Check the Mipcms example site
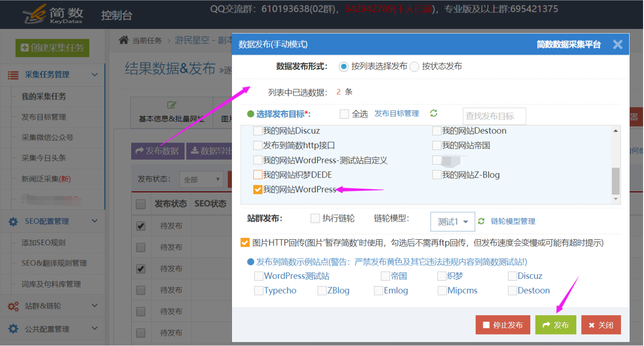Screen dimensions: 644x346 442,291
